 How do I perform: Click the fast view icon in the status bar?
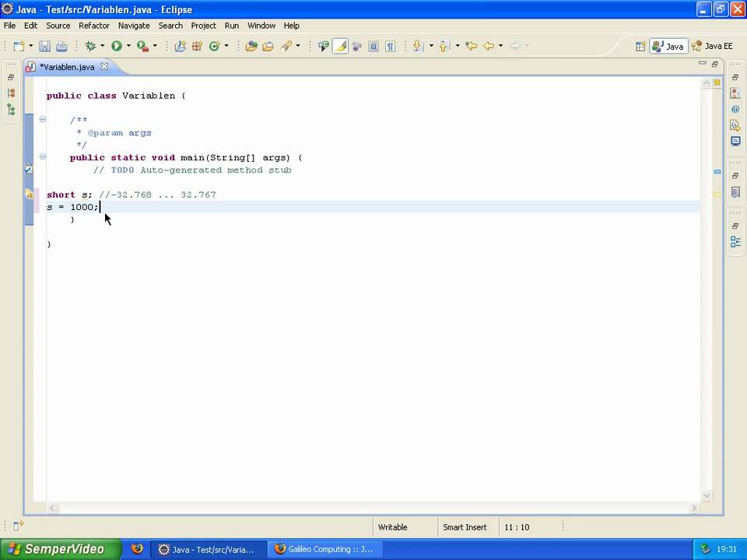click(18, 526)
